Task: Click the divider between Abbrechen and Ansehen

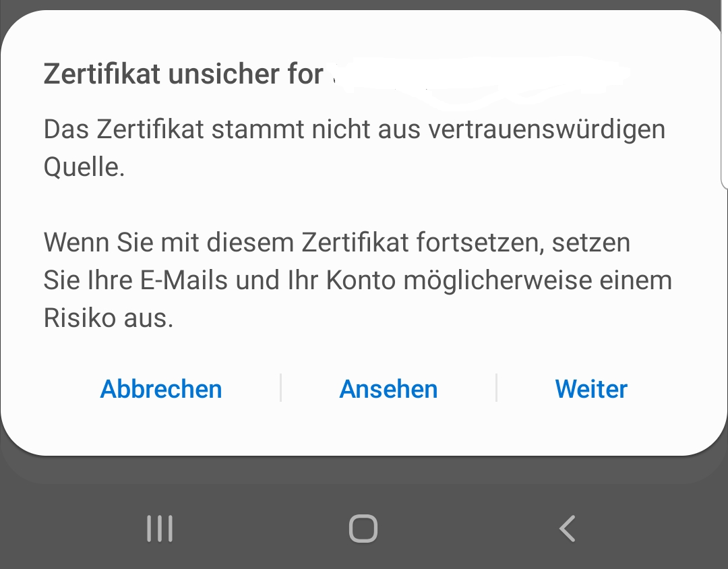Action: (280, 388)
